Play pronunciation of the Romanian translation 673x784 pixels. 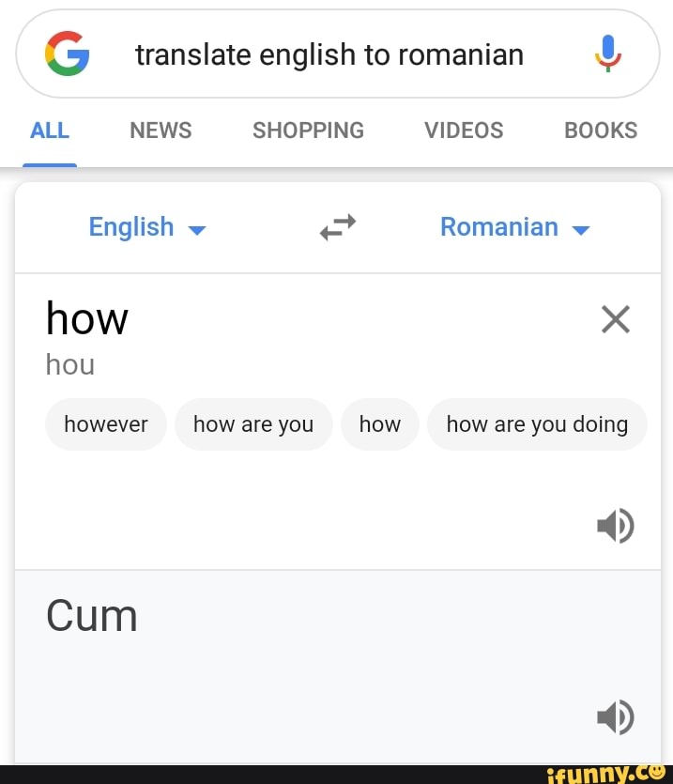click(615, 716)
